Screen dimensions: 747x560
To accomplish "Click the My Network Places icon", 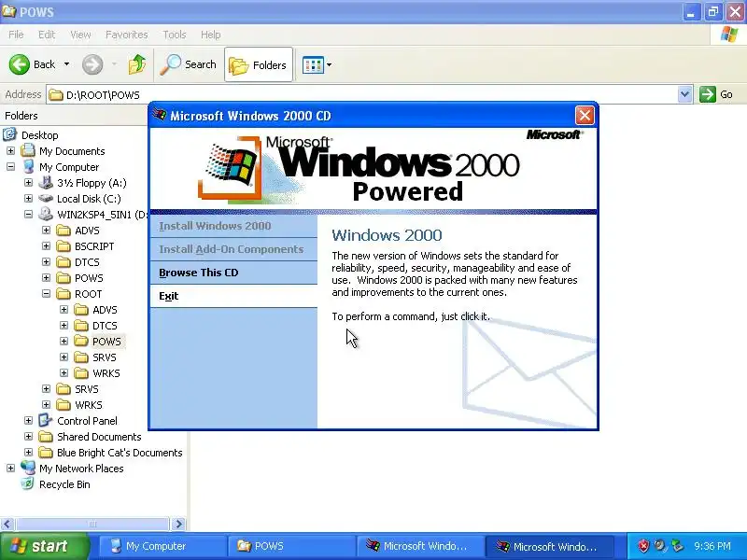I will [28, 469].
